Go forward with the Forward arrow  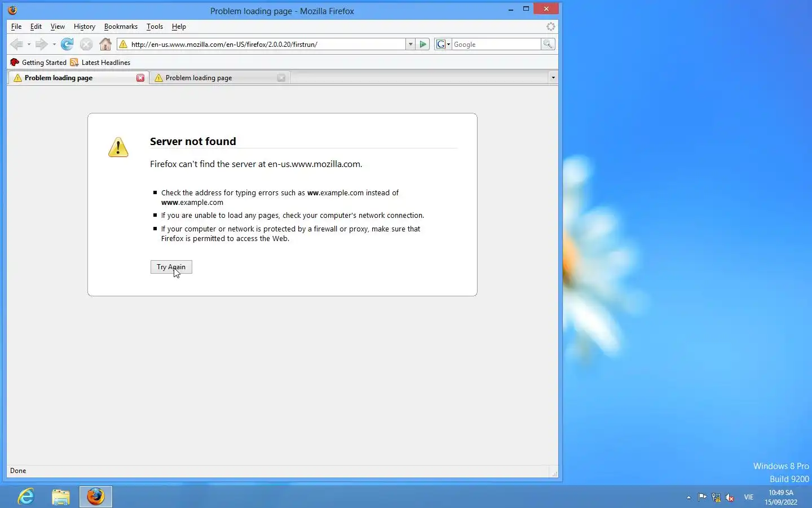point(41,44)
